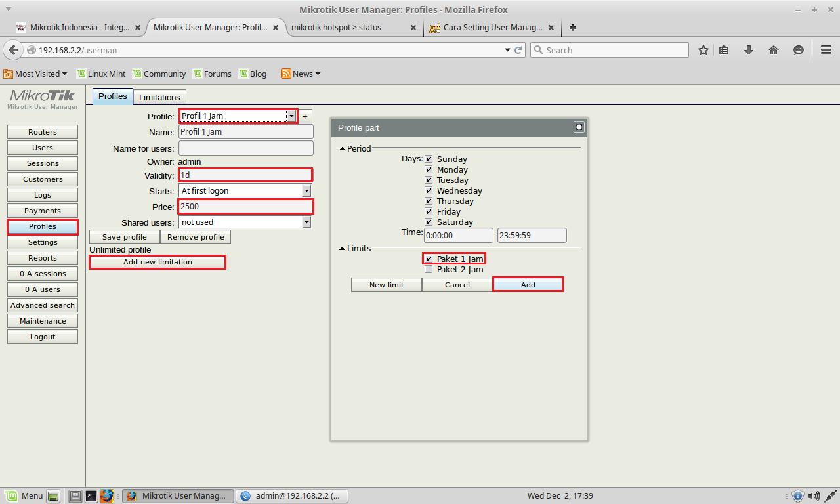Collapse the Period section
Screen dimensions: 840x504
[342, 149]
